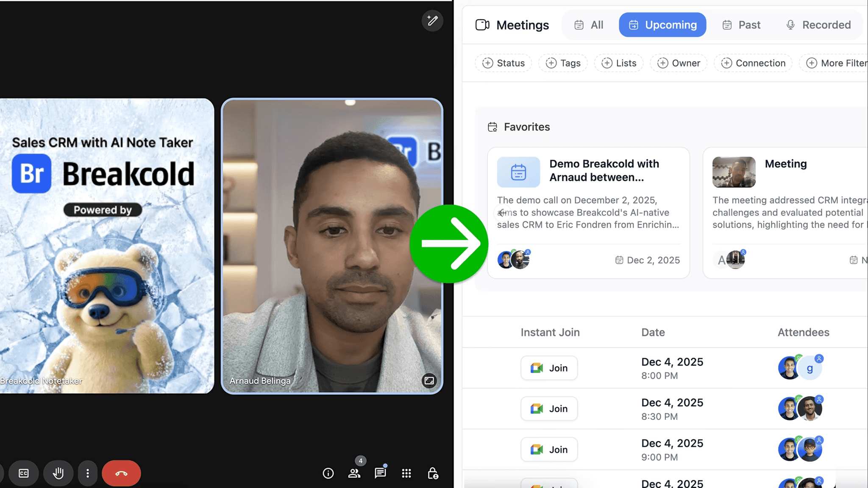Click the pencil edit icon on the call screen
The height and width of the screenshot is (488, 868).
click(432, 20)
